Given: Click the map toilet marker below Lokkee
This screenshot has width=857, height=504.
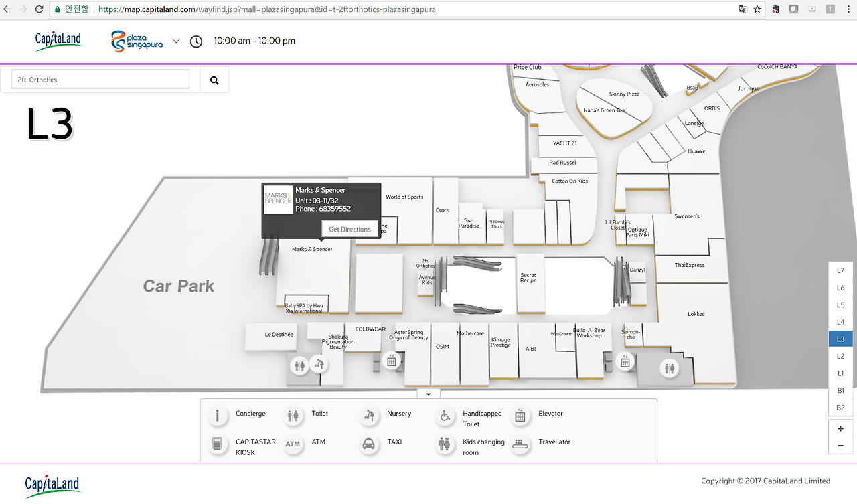Looking at the screenshot, I should [x=670, y=368].
